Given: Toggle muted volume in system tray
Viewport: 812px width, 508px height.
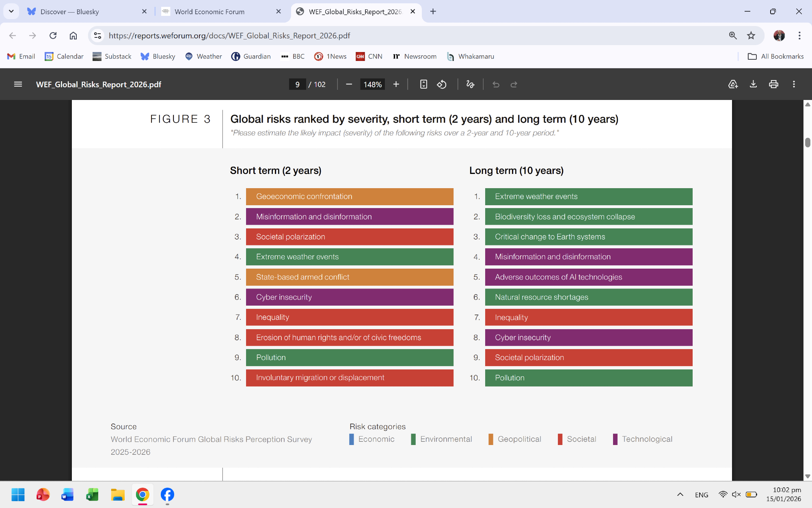Looking at the screenshot, I should tap(736, 495).
